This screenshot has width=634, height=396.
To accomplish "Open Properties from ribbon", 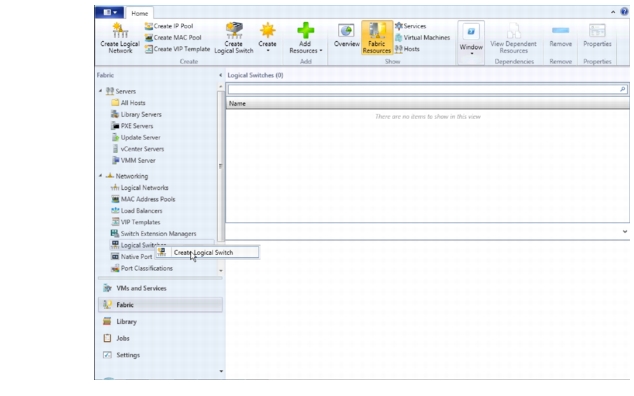I will (x=597, y=36).
